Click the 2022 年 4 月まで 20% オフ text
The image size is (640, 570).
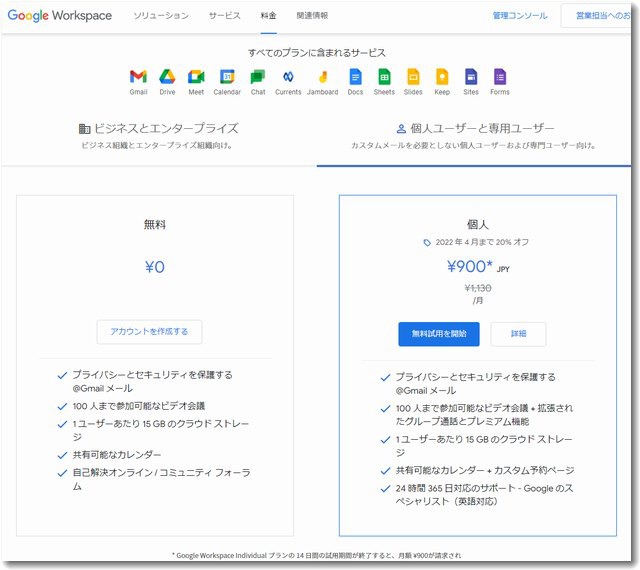[482, 242]
